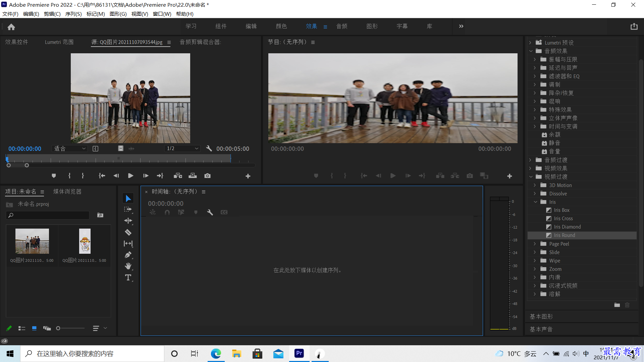Expand the Page Peel folder
The width and height of the screenshot is (644, 362).
[x=535, y=244]
